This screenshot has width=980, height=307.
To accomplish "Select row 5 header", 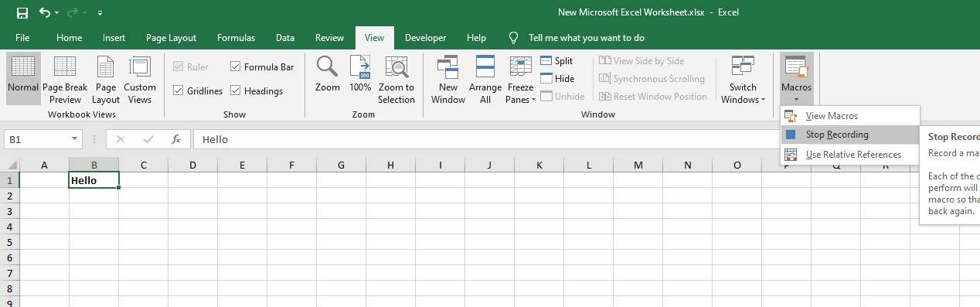I will pos(9,242).
